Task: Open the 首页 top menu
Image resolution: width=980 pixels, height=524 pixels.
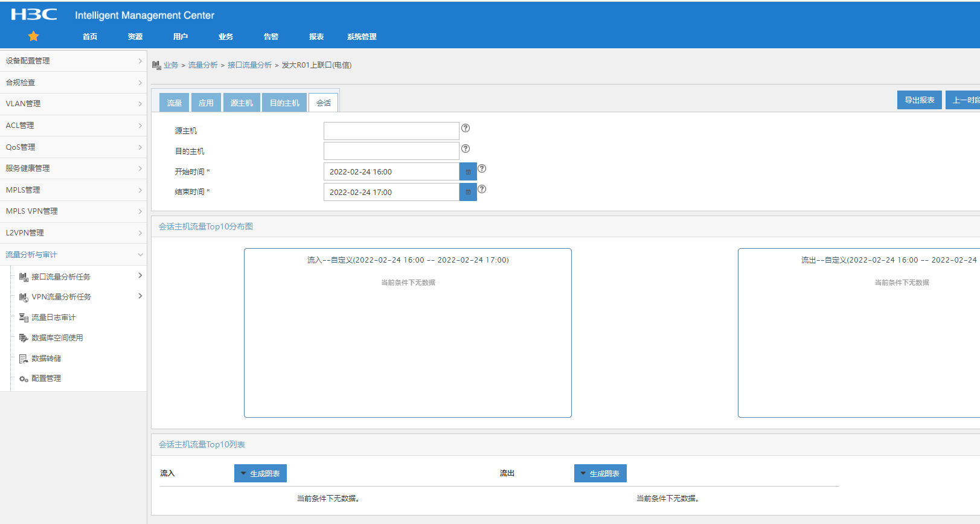Action: 90,37
